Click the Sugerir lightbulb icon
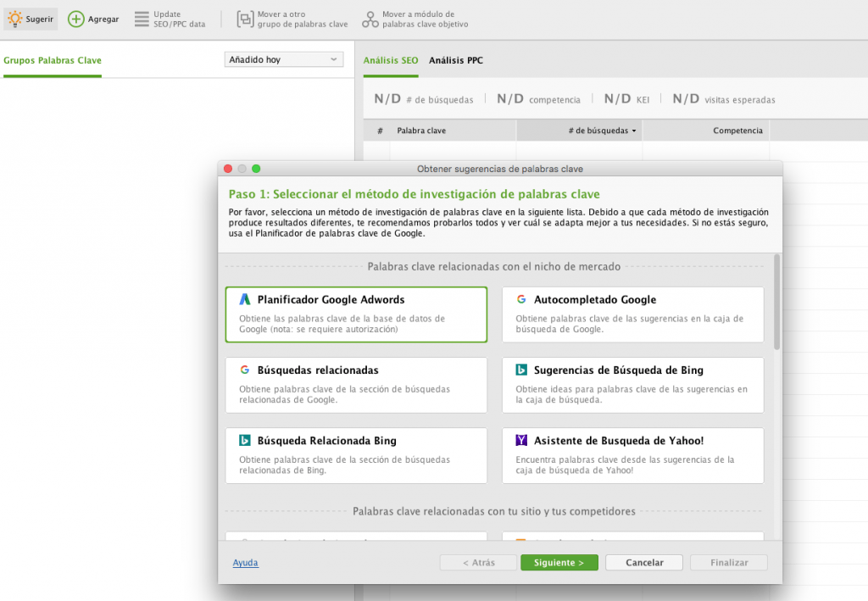 point(15,19)
